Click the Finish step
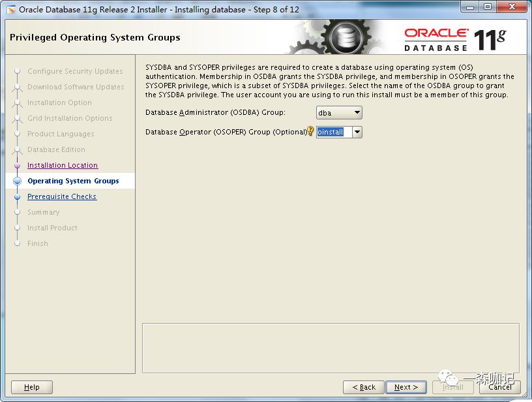The image size is (532, 402). click(38, 243)
